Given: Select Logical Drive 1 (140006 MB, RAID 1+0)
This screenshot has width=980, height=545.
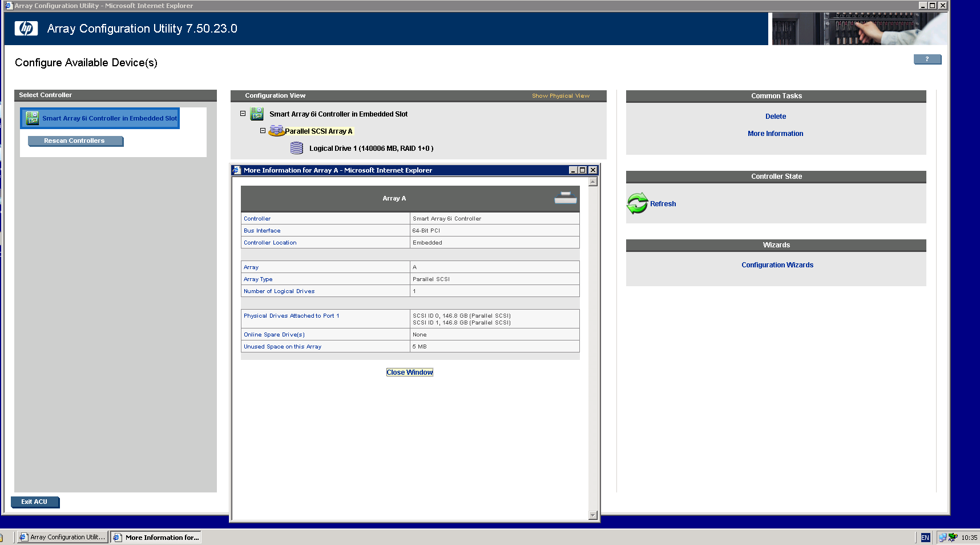Looking at the screenshot, I should [x=371, y=149].
